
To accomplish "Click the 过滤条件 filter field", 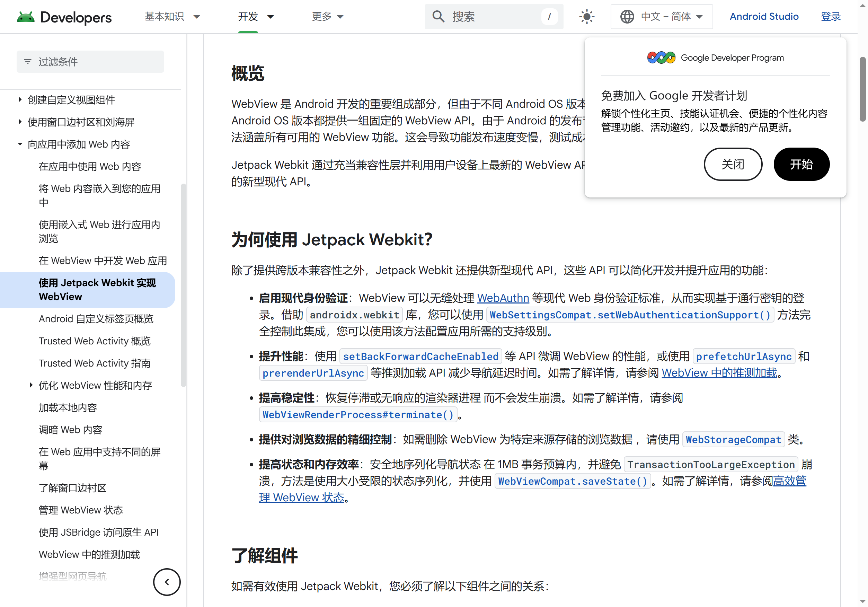I will click(90, 62).
